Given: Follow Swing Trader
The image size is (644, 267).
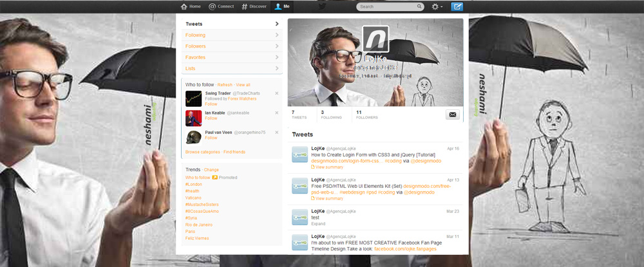Looking at the screenshot, I should [211, 104].
